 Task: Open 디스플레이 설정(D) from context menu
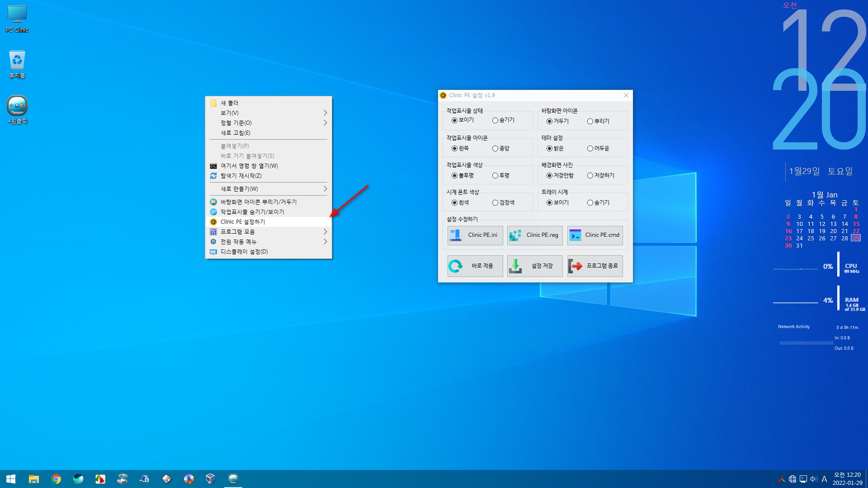(269, 252)
